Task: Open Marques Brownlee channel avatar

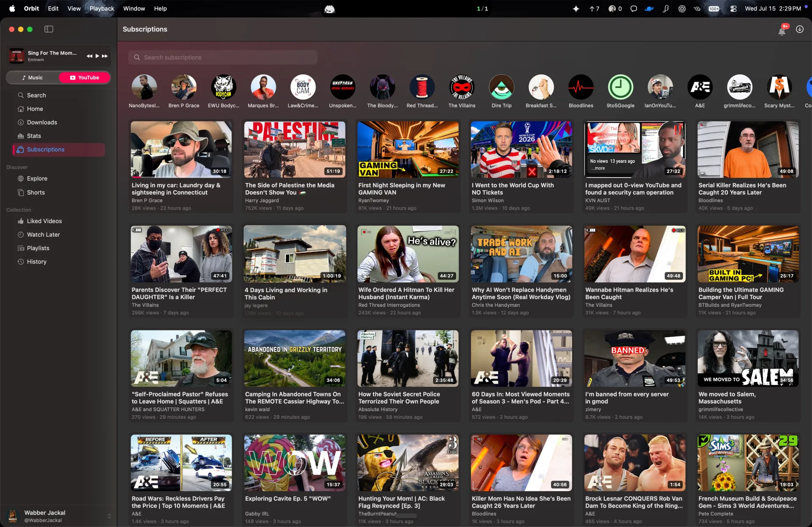Action: [x=263, y=87]
